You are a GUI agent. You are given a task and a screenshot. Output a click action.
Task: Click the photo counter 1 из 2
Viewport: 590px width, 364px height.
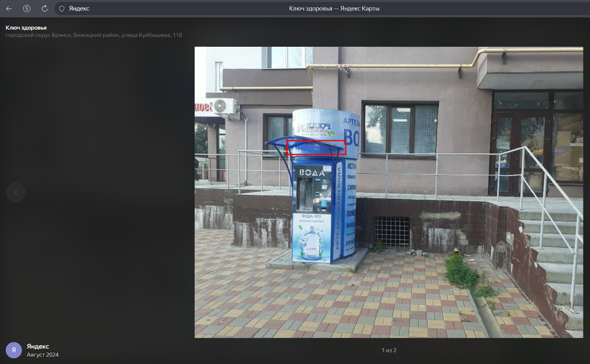[389, 350]
